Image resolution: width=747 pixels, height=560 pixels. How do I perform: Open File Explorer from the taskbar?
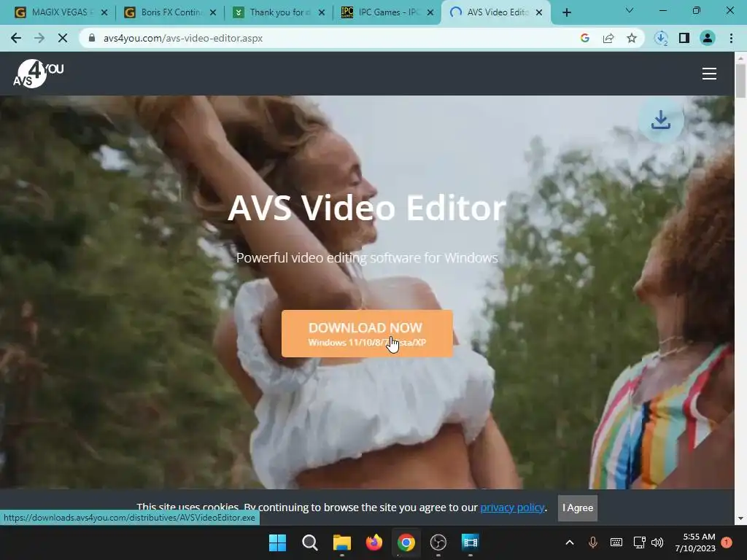(341, 542)
